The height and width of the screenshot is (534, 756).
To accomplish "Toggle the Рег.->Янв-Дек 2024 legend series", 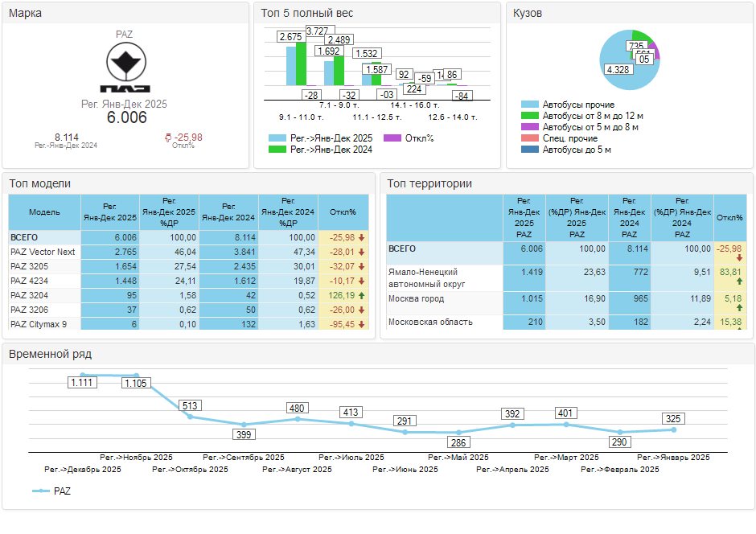I will pyautogui.click(x=277, y=150).
